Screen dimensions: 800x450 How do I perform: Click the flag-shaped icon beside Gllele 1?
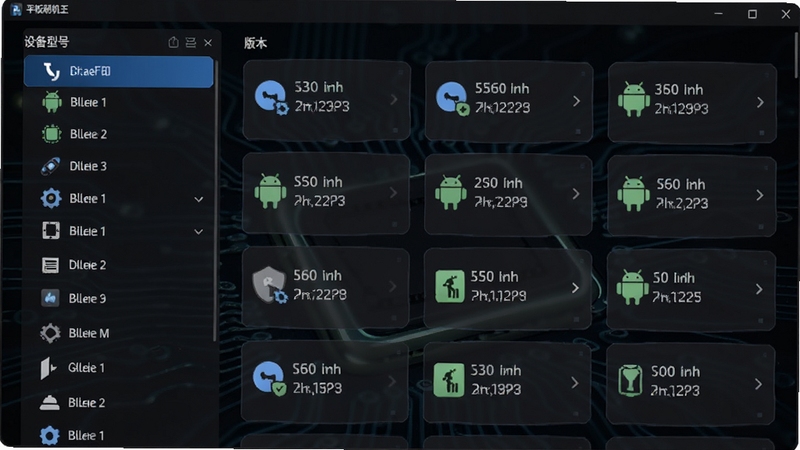[48, 368]
